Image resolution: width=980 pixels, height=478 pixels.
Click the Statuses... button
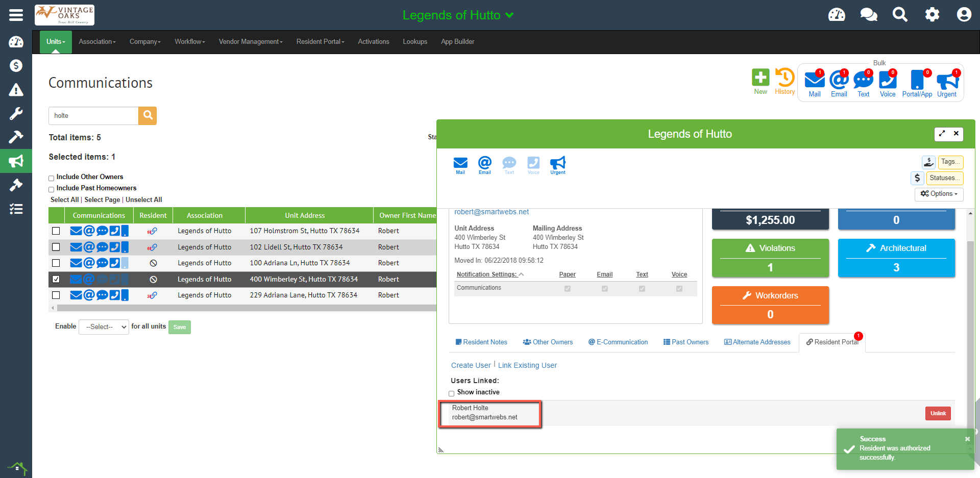pyautogui.click(x=945, y=178)
